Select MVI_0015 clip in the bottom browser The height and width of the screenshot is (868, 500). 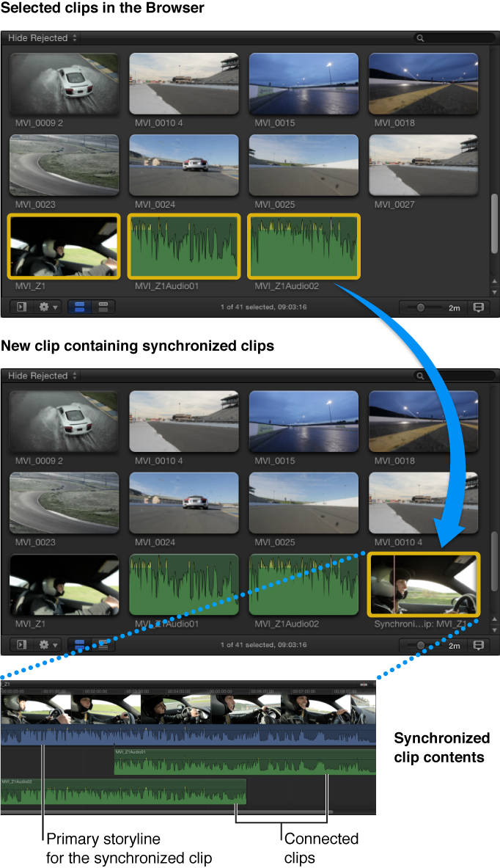(304, 421)
